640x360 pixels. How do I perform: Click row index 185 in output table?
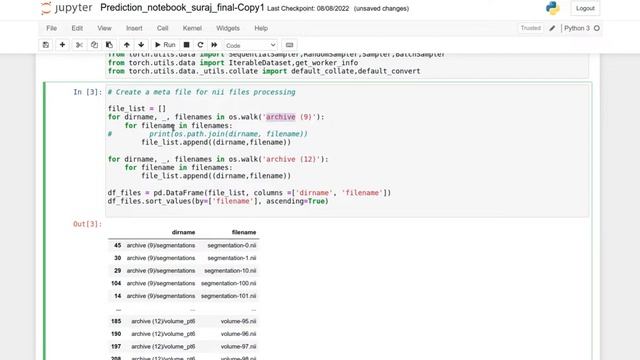tap(116, 322)
